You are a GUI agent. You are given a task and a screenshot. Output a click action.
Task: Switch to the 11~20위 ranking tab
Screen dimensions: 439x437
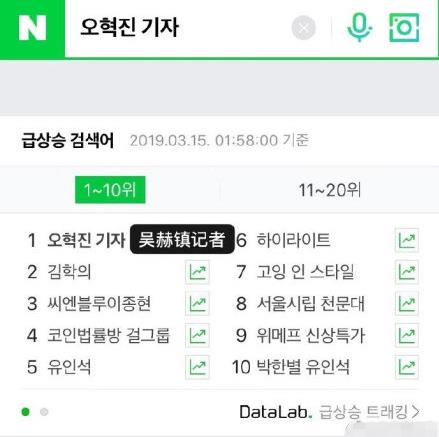click(x=330, y=190)
